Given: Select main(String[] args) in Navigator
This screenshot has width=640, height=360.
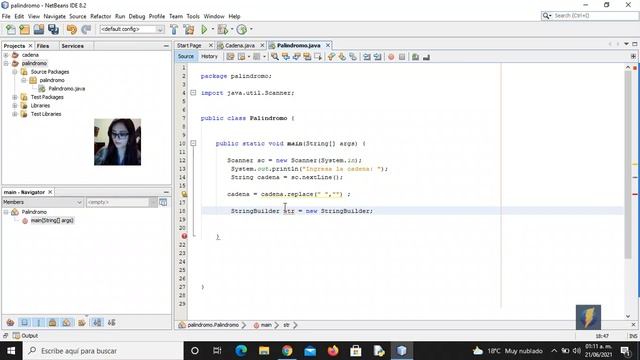Looking at the screenshot, I should [x=52, y=220].
